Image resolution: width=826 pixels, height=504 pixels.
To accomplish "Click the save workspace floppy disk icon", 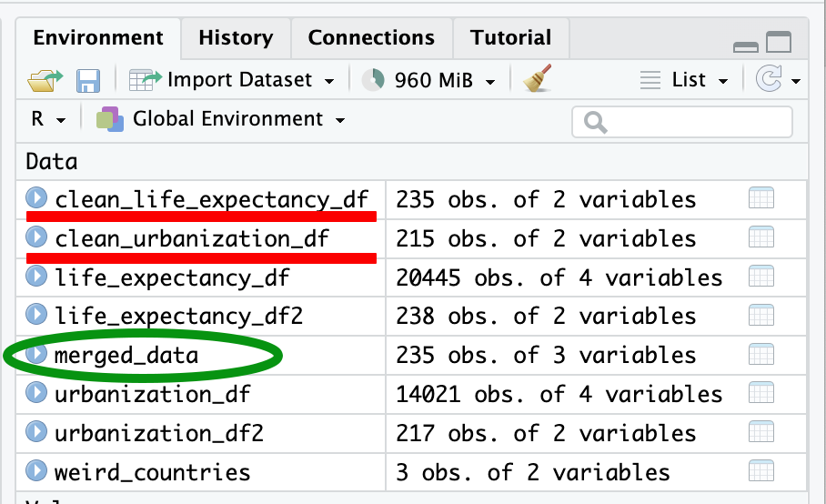I will (x=88, y=80).
